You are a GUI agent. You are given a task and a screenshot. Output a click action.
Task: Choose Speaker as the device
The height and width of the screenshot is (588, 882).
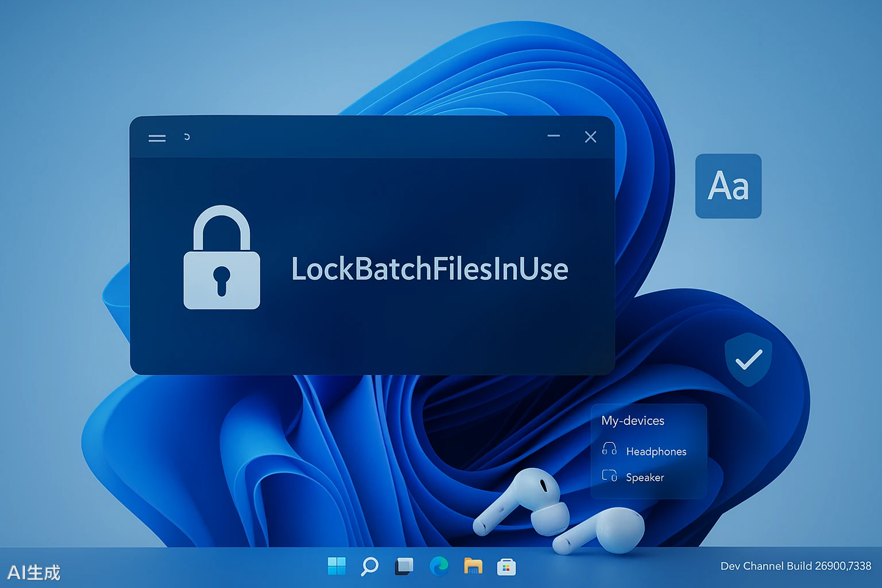tap(645, 477)
